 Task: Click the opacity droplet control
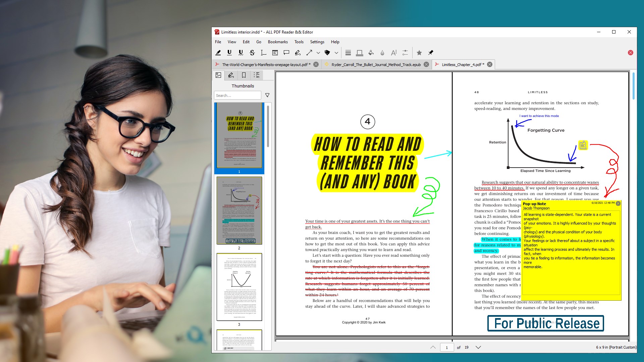click(x=382, y=53)
